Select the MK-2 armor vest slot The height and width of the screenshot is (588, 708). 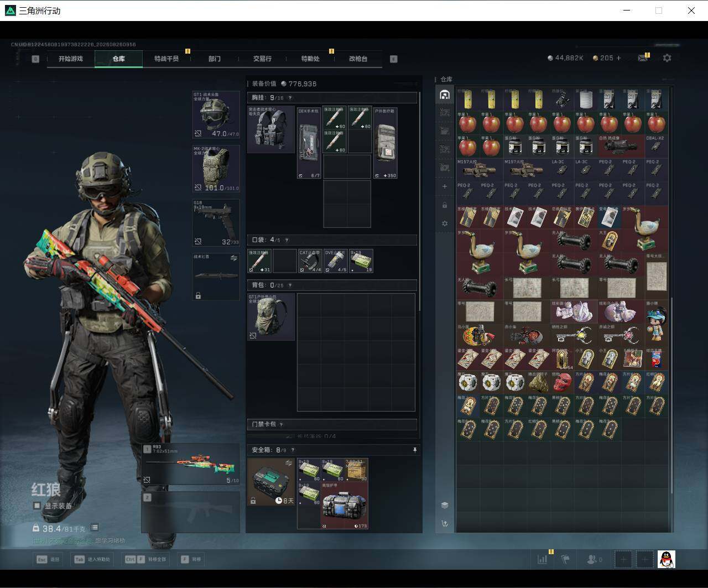pos(216,169)
